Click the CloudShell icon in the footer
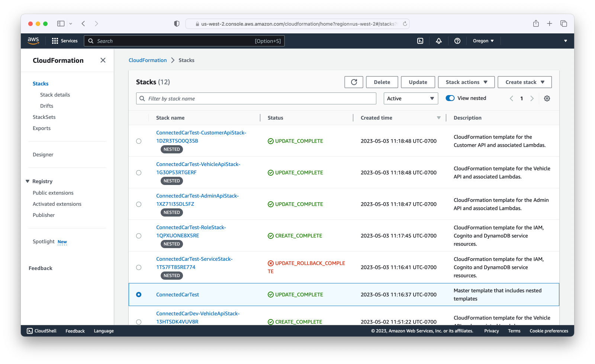This screenshot has height=364, width=595. click(30, 331)
